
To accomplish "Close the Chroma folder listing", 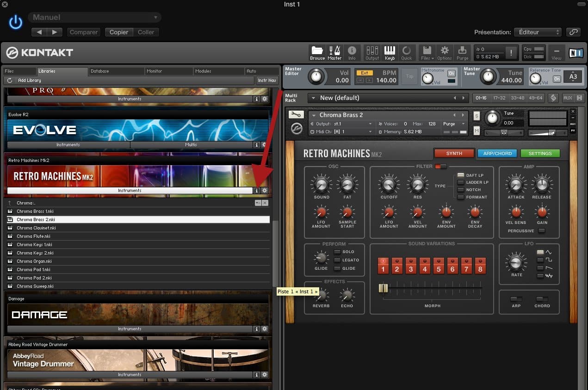I will (265, 203).
